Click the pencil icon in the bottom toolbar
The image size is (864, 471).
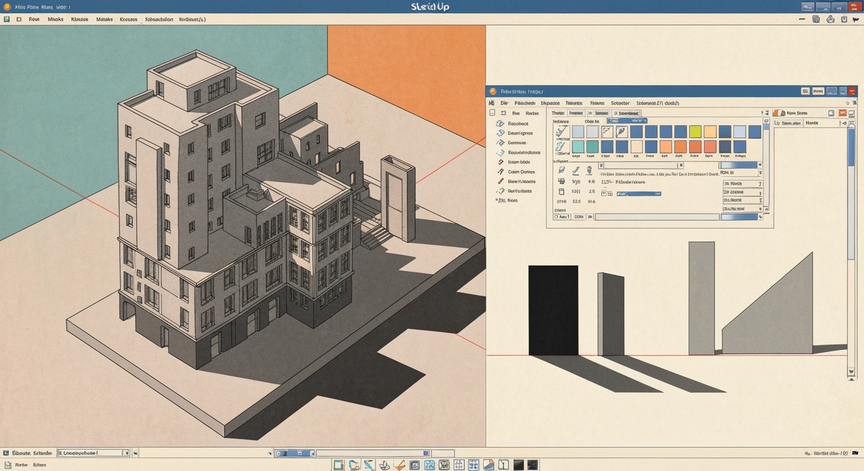tap(369, 465)
